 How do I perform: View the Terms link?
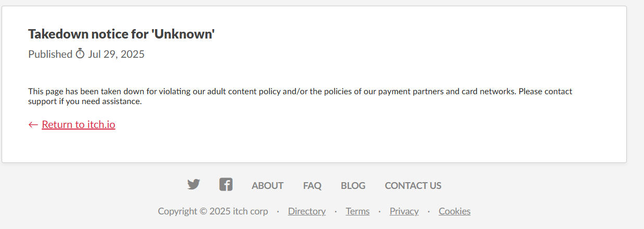point(357,211)
